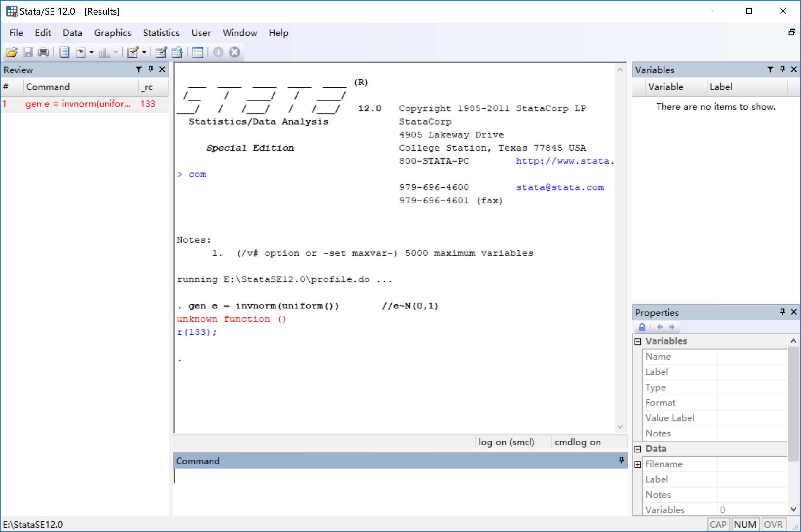801x532 pixels.
Task: Open the Do-file Editor dropdown arrow
Action: tap(144, 52)
